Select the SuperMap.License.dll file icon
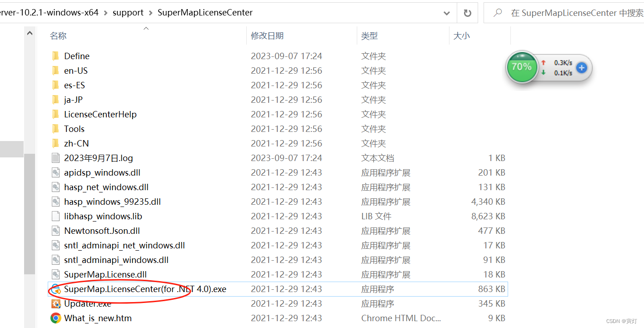 [56, 274]
